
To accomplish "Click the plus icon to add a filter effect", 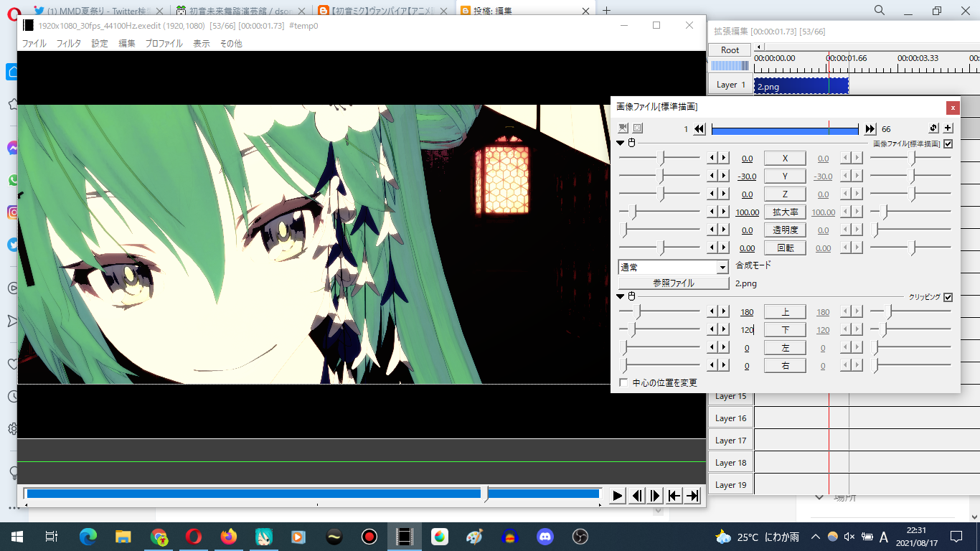I will (948, 128).
